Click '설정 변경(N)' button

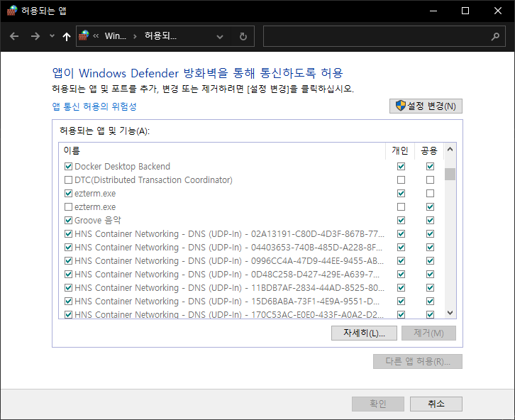[x=426, y=106]
